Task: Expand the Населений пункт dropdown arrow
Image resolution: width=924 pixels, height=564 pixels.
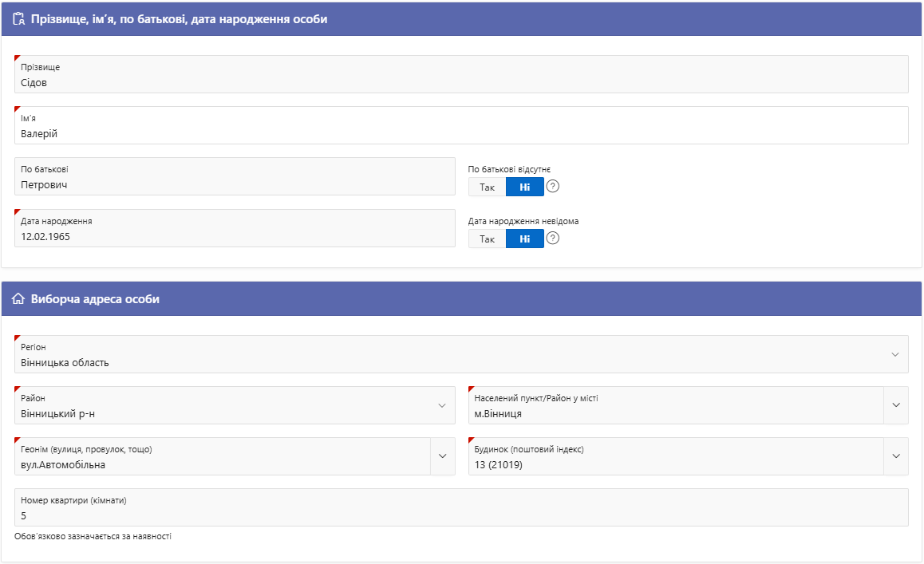Action: [895, 405]
